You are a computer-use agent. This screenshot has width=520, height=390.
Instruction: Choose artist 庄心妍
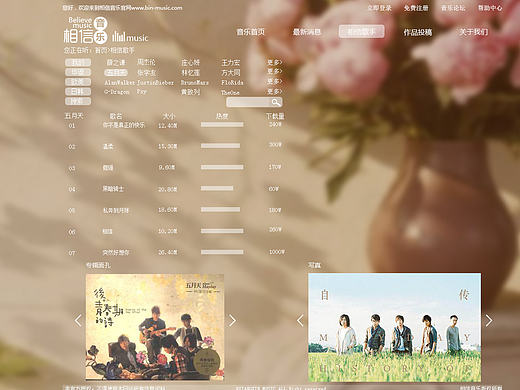click(x=190, y=62)
